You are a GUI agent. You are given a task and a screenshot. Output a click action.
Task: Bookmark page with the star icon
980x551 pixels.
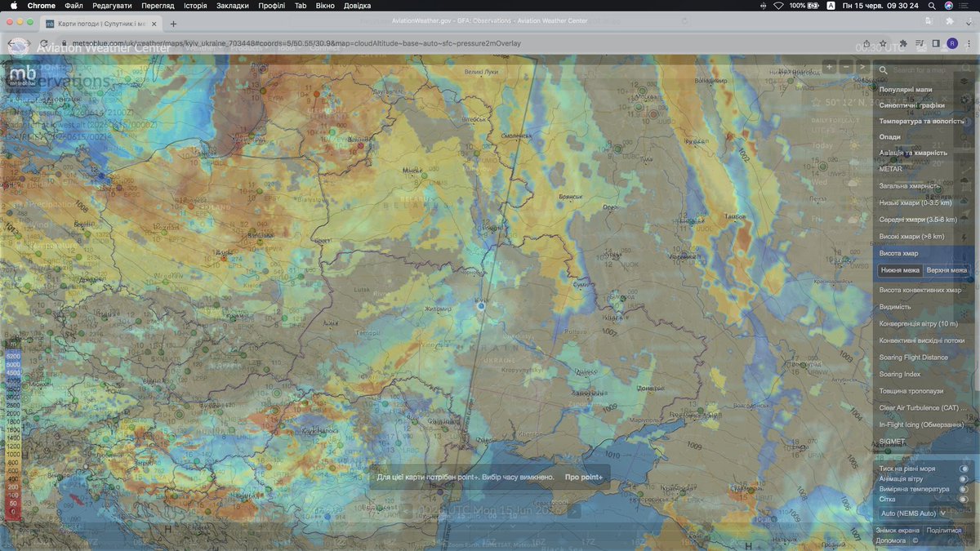click(x=883, y=43)
